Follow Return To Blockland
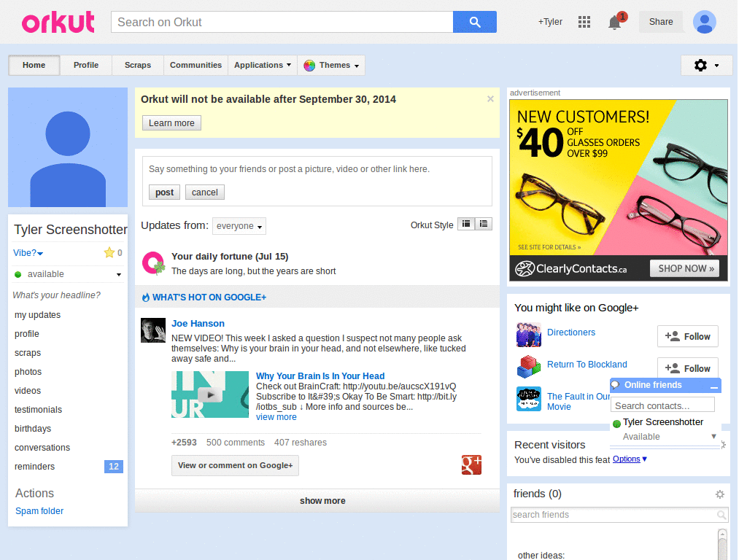This screenshot has height=560, width=747. coord(687,368)
